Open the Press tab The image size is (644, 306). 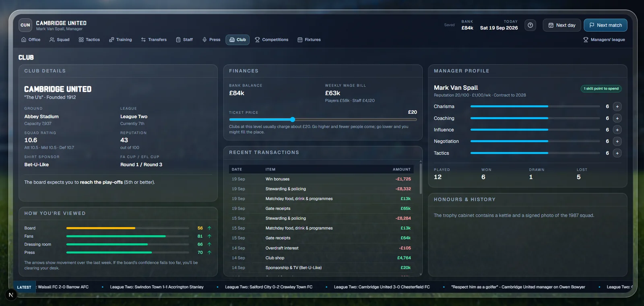point(211,40)
